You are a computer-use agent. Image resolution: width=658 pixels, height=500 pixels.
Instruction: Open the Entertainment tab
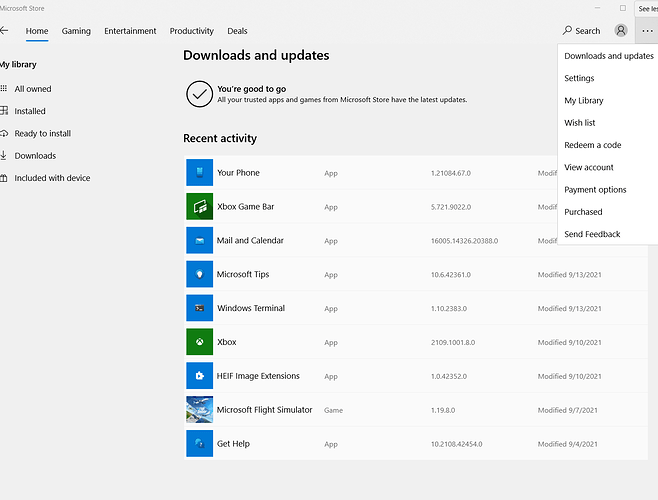click(130, 31)
